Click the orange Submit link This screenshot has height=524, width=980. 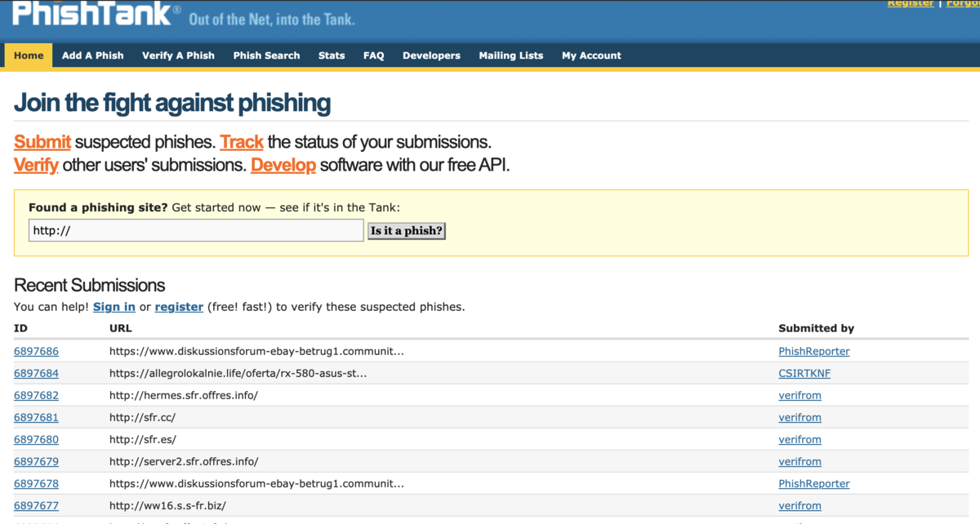click(42, 142)
